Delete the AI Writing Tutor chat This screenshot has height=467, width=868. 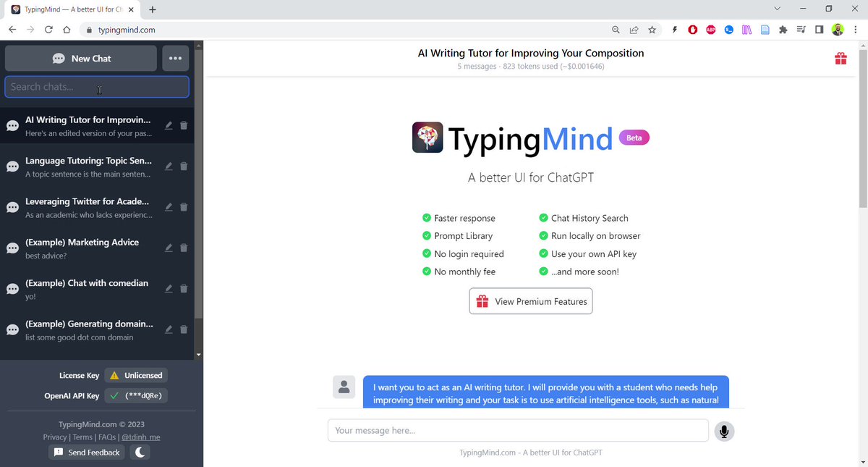(183, 125)
